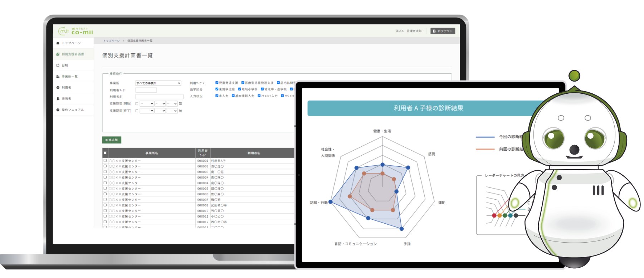644x278 pixels.
Task: Open the year dropdown of 支援期間[開始]
Action: [x=147, y=104]
